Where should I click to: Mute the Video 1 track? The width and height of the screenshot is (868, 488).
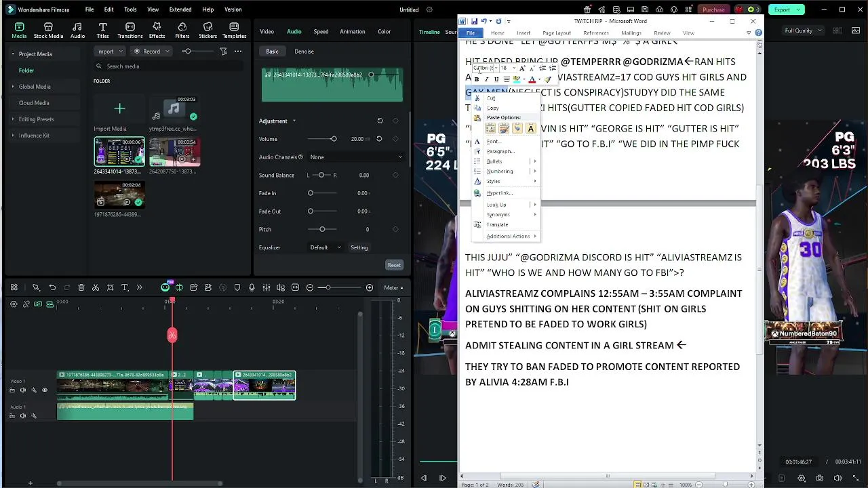(23, 390)
